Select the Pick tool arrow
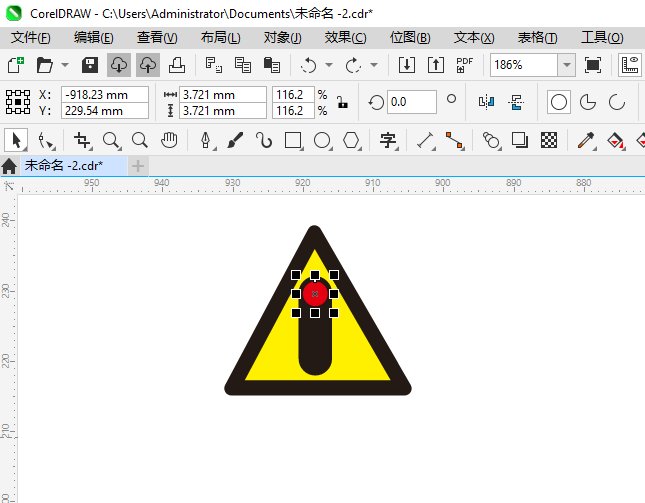The height and width of the screenshot is (503, 645). pos(16,140)
